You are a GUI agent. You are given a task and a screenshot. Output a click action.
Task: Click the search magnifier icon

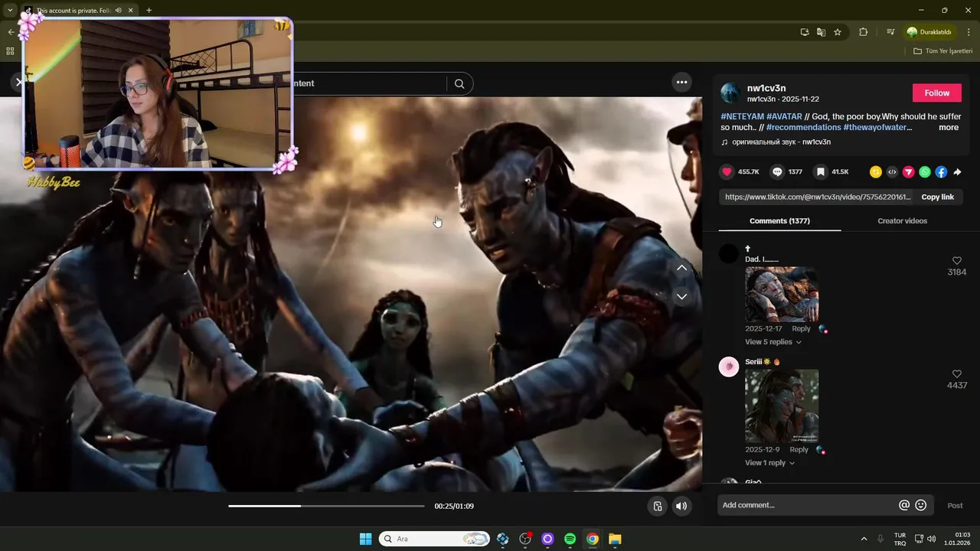tap(459, 83)
